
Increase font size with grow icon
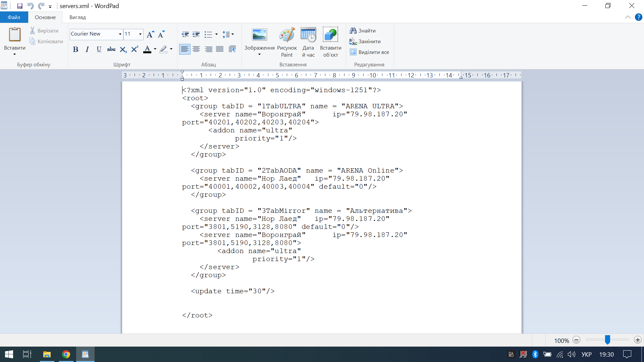pos(150,34)
